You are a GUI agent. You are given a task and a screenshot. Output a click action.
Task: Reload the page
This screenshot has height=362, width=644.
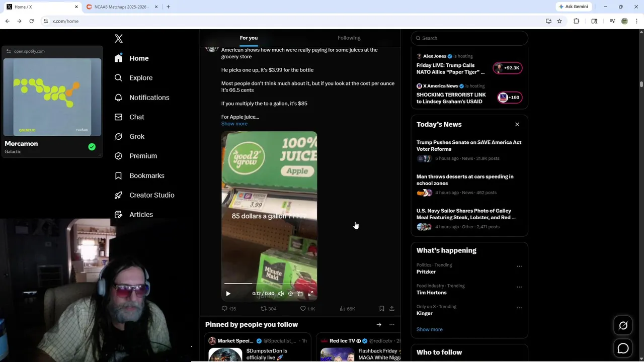[x=31, y=21]
